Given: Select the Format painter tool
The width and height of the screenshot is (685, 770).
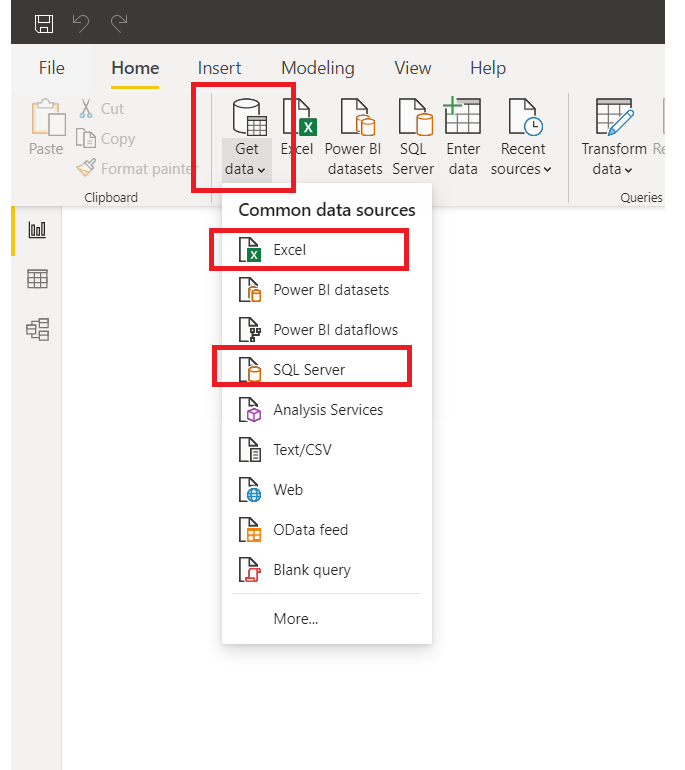Looking at the screenshot, I should [137, 168].
